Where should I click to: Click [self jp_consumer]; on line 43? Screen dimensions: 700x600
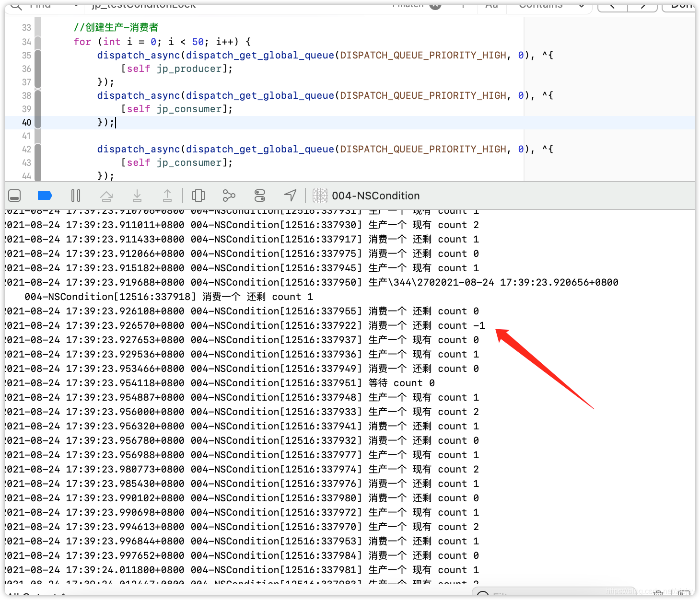(x=177, y=162)
